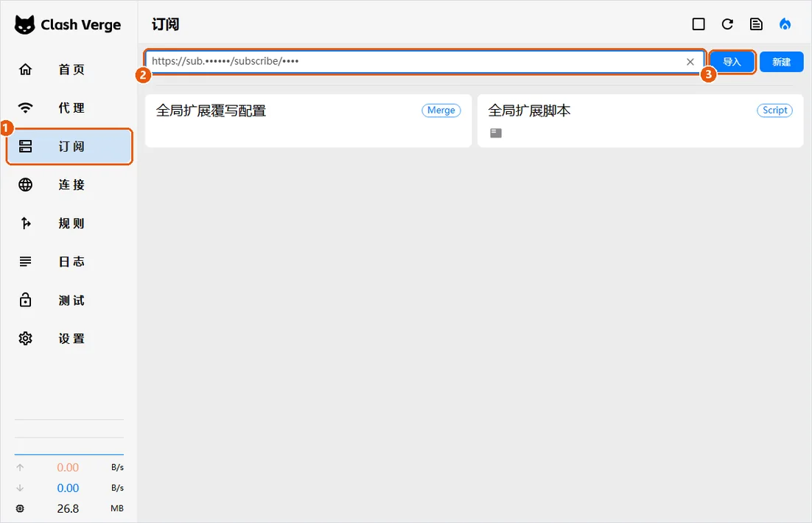Open the 全局扩展覆写配置 card
Screen dimensions: 812x523
[308, 121]
